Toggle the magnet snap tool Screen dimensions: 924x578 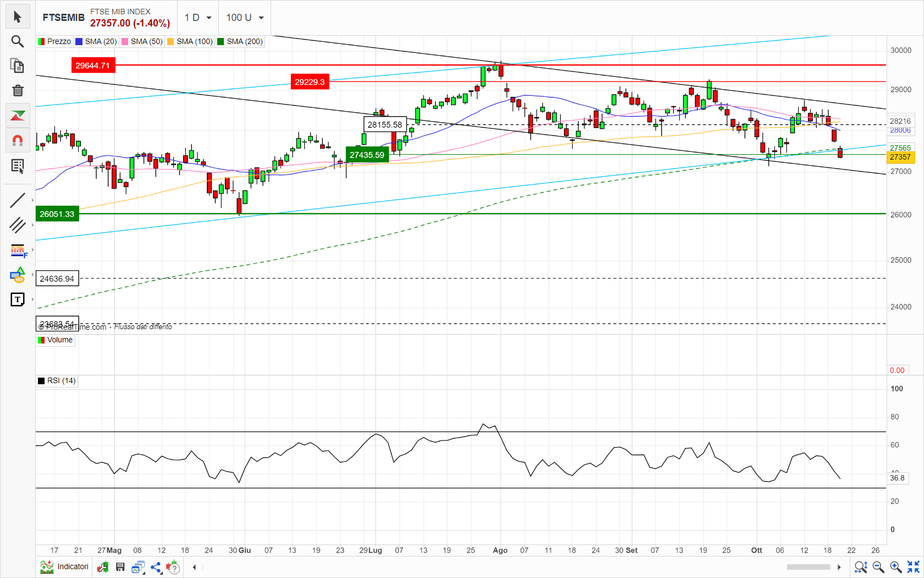pyautogui.click(x=18, y=140)
